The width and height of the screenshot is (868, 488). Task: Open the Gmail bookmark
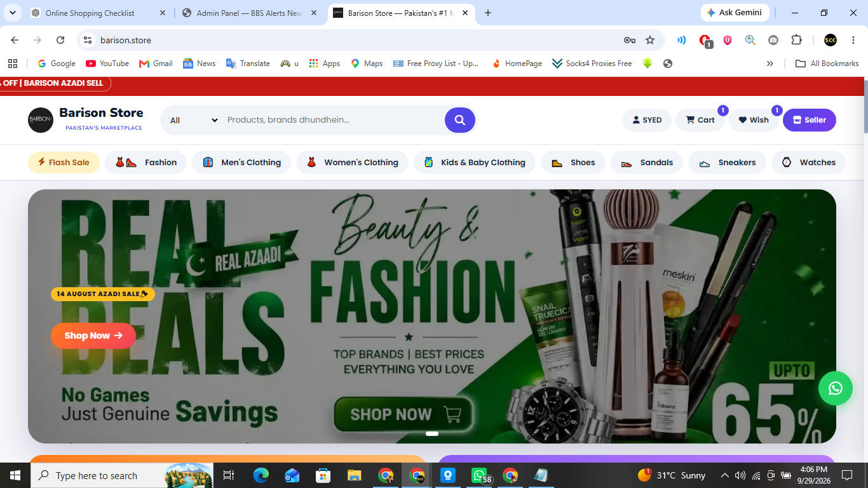(x=156, y=64)
